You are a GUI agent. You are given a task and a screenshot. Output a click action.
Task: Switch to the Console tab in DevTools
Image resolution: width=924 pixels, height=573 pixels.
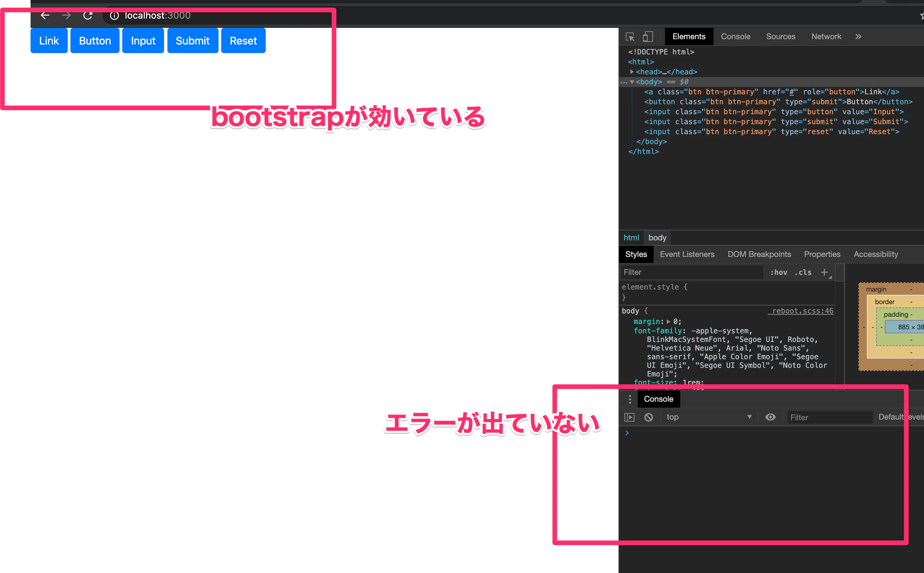736,37
